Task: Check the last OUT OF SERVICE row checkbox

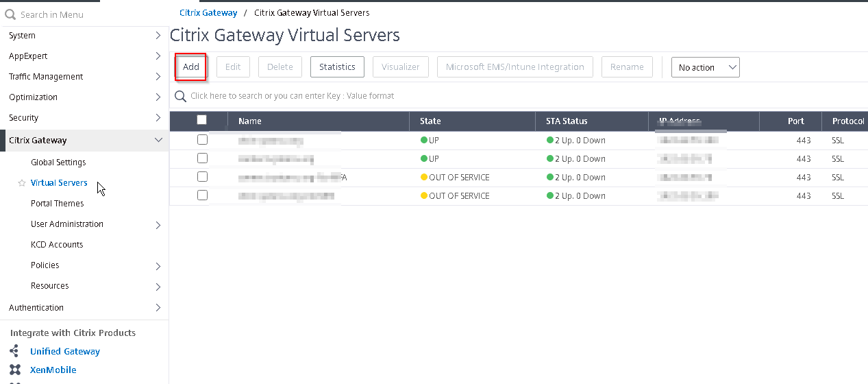Action: 202,195
